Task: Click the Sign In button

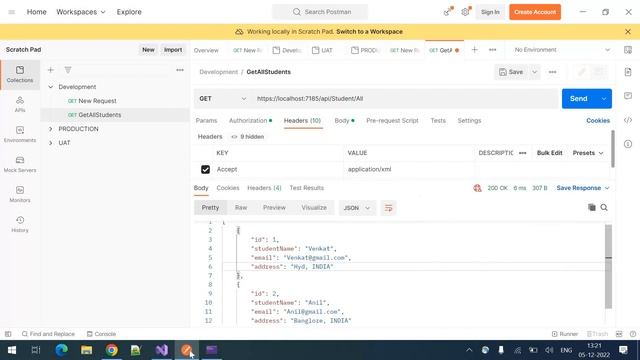Action: [x=490, y=12]
